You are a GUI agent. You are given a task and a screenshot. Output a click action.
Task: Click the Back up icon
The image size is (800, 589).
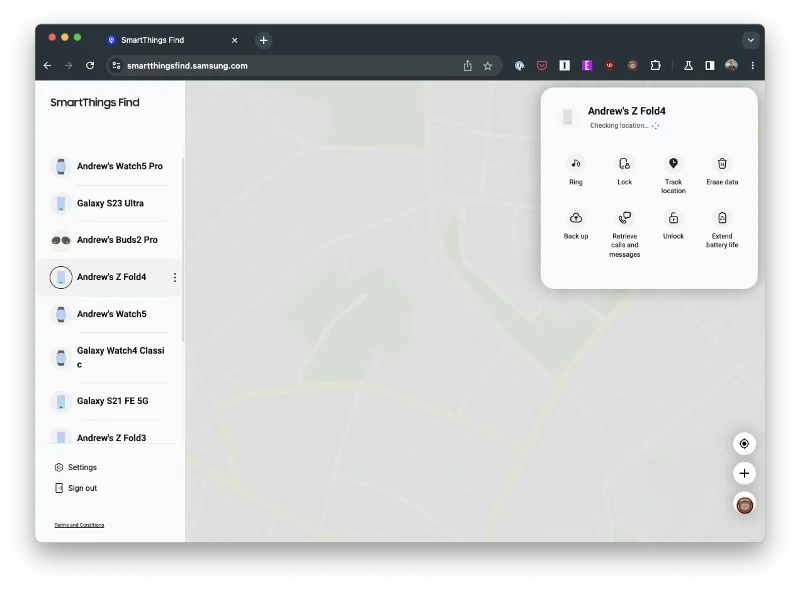click(575, 217)
